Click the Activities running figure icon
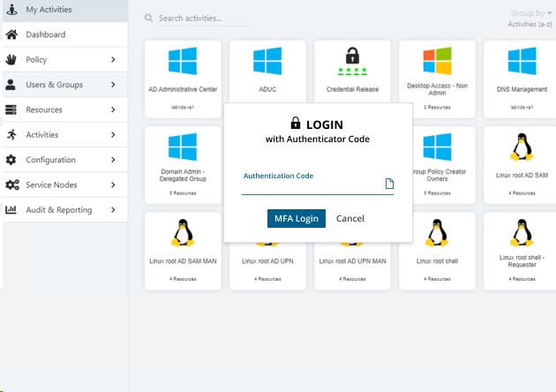Viewport: 556px width, 392px height. (11, 135)
